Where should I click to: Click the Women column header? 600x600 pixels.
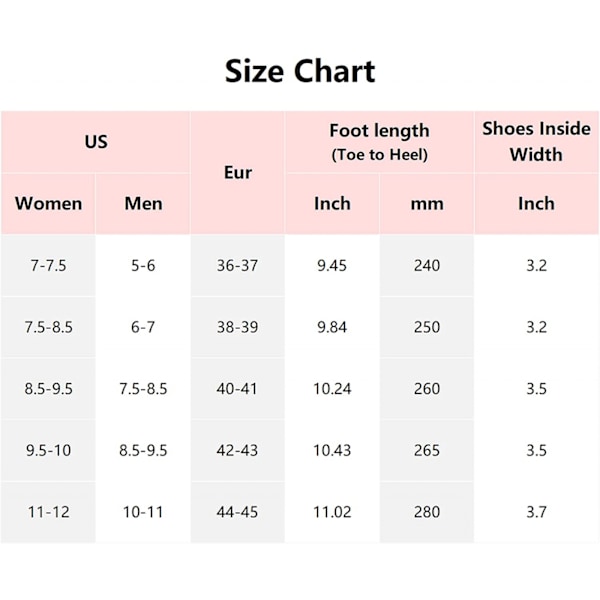coord(48,203)
